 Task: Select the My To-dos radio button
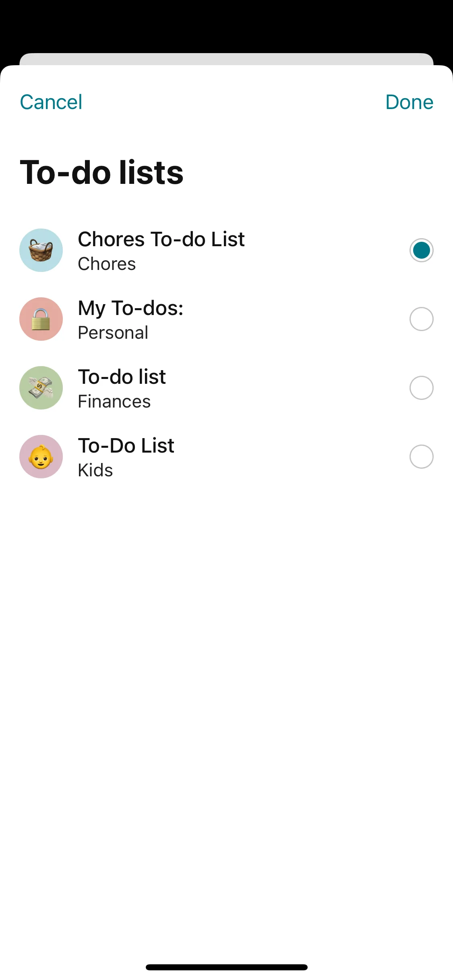(x=421, y=319)
